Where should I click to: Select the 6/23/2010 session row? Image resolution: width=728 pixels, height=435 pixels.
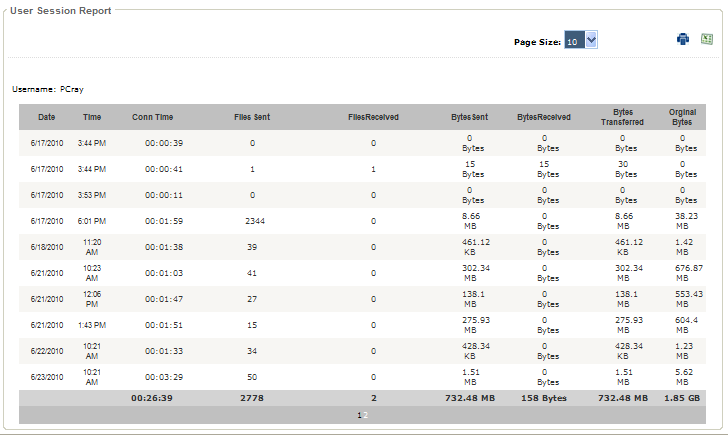pyautogui.click(x=362, y=377)
